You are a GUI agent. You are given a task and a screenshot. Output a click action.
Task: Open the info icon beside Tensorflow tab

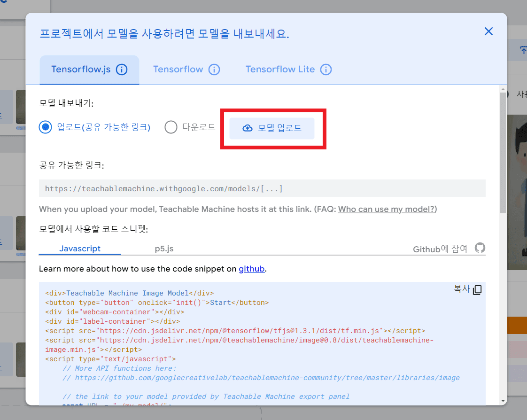[x=214, y=70]
